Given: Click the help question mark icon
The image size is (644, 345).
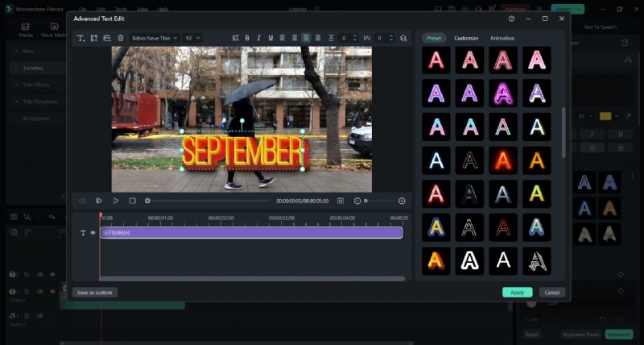Looking at the screenshot, I should coord(512,19).
